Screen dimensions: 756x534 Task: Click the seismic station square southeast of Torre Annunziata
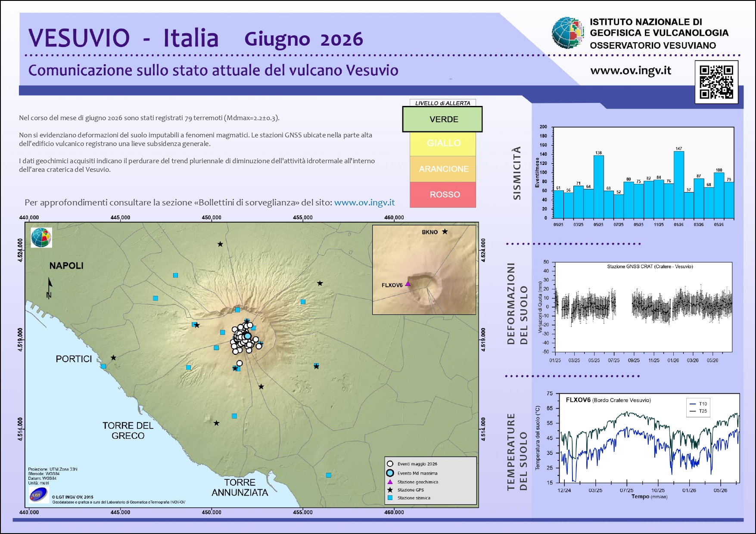coord(328,475)
